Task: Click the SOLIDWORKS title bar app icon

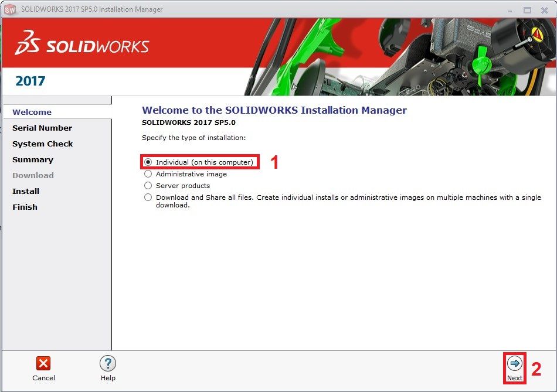Action: click(x=10, y=9)
